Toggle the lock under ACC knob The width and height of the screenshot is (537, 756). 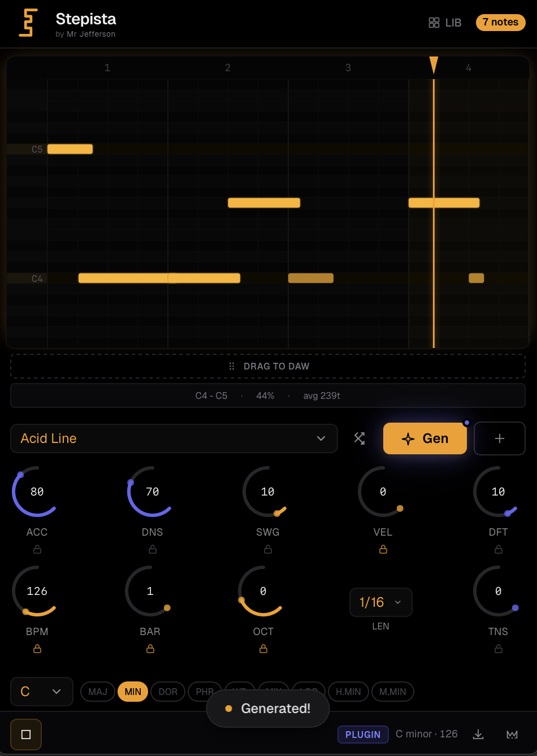[x=37, y=549]
